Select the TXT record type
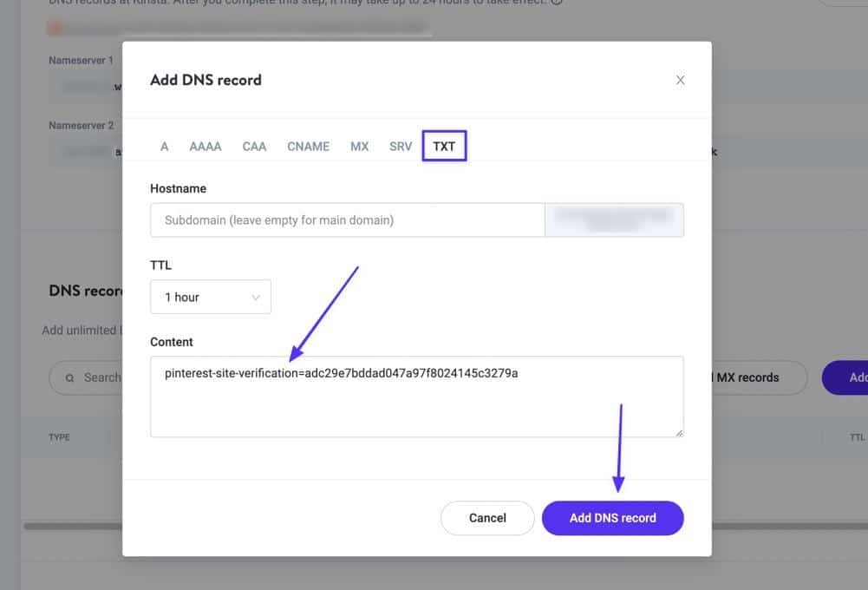The width and height of the screenshot is (868, 590). click(x=443, y=146)
